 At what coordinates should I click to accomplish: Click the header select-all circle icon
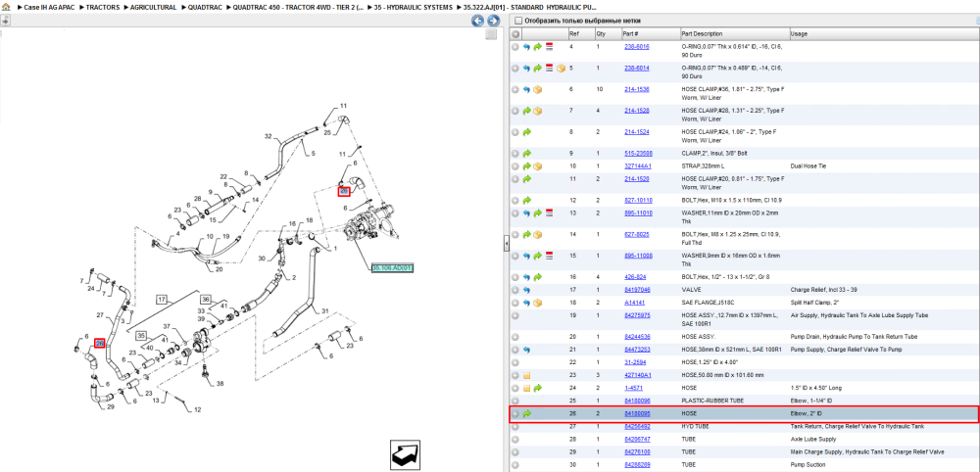pos(515,33)
